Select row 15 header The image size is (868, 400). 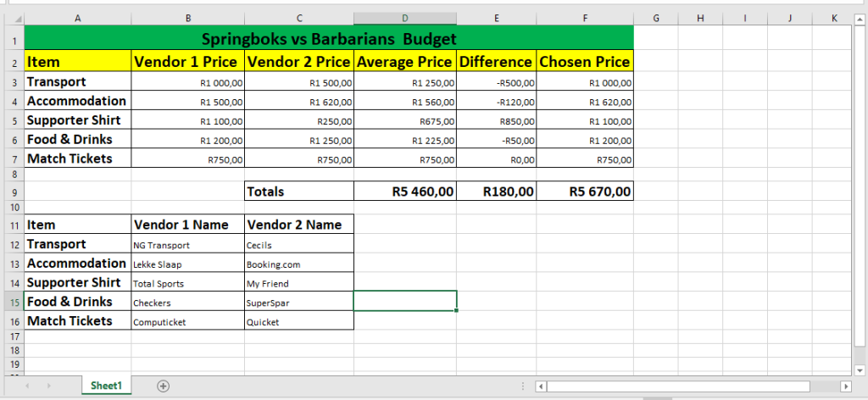point(14,302)
